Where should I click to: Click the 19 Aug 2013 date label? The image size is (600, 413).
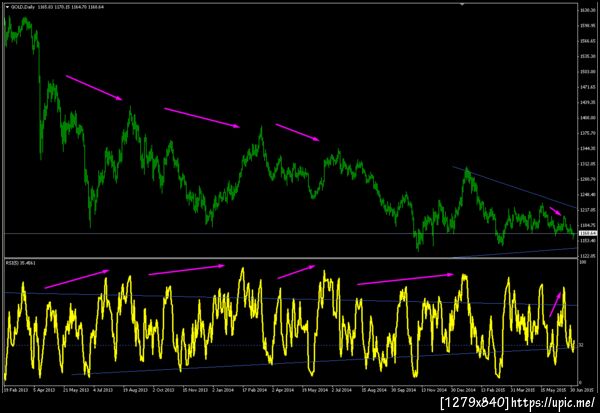pyautogui.click(x=135, y=390)
